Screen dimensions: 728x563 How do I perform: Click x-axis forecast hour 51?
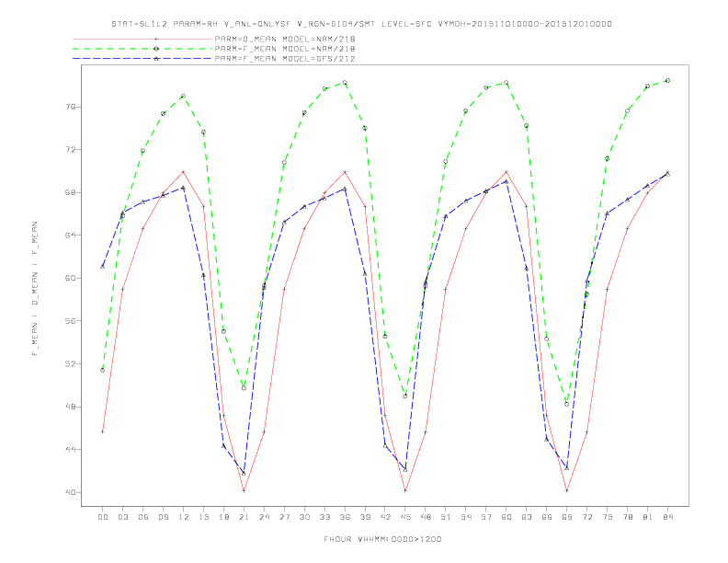(446, 517)
